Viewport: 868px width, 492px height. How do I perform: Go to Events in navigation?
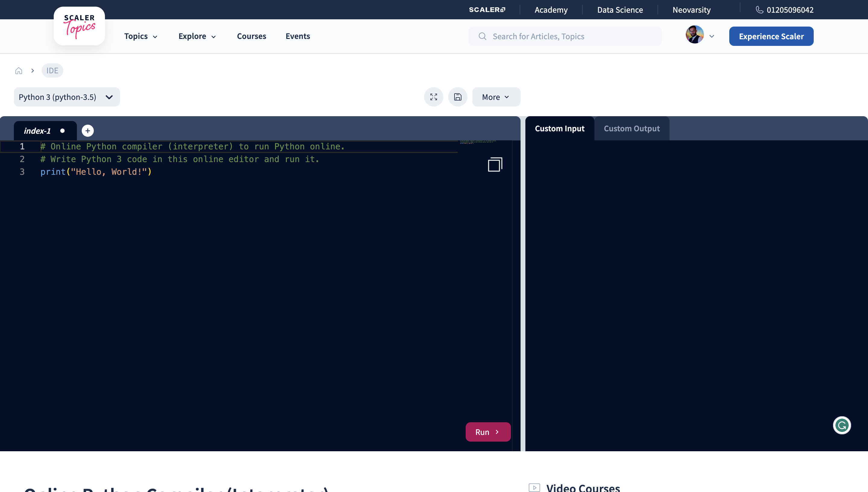(x=298, y=36)
